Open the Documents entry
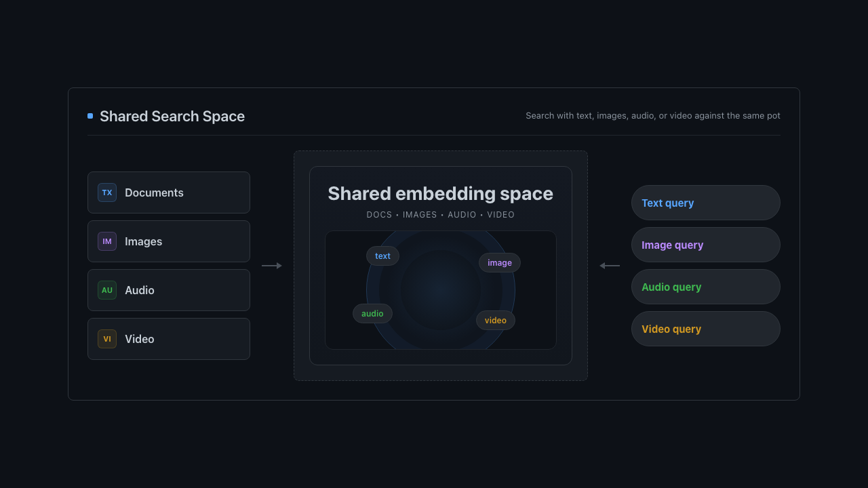Image resolution: width=868 pixels, height=488 pixels. point(169,192)
